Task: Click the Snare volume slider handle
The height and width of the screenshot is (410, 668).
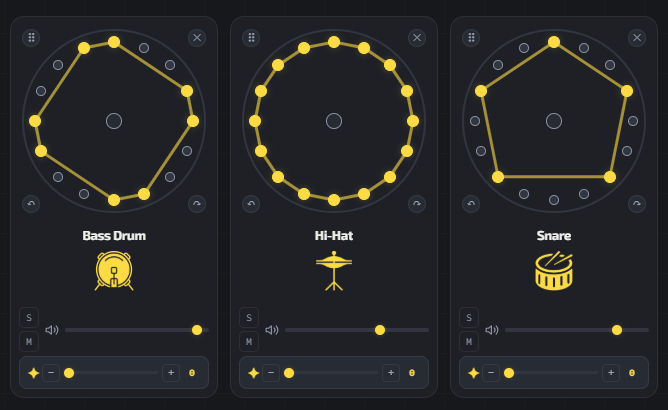Action: point(616,330)
